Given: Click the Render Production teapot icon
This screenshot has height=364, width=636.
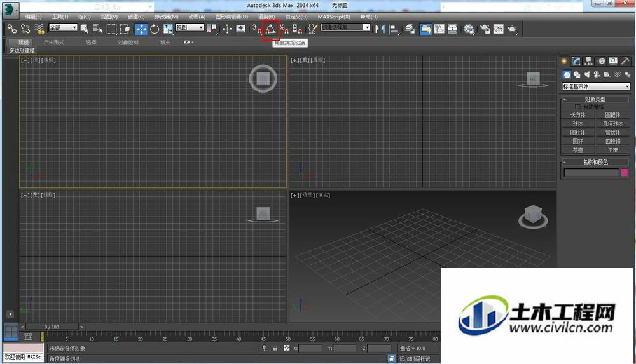Looking at the screenshot, I should click(512, 29).
